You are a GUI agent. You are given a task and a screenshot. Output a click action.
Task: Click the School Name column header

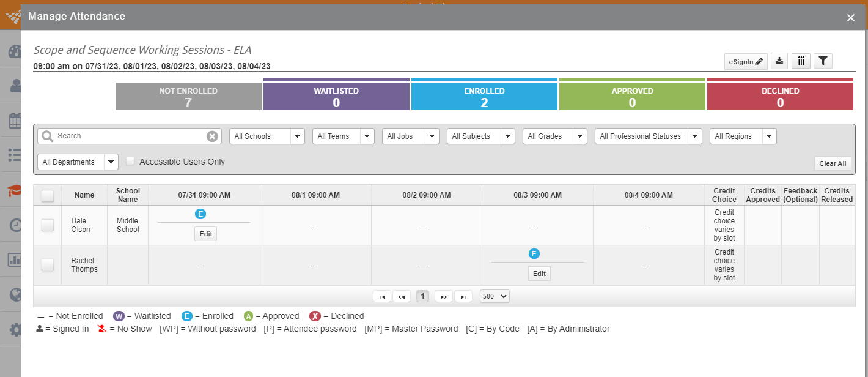[128, 195]
